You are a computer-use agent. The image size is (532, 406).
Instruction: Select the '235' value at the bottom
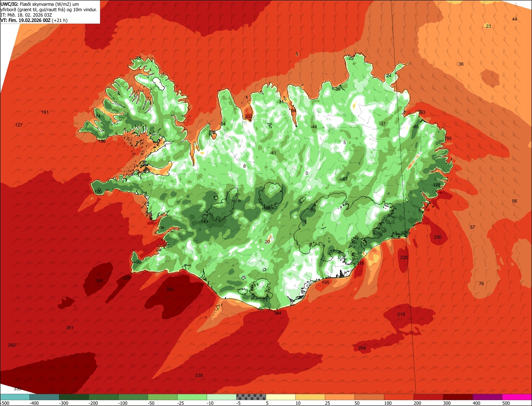(x=199, y=375)
